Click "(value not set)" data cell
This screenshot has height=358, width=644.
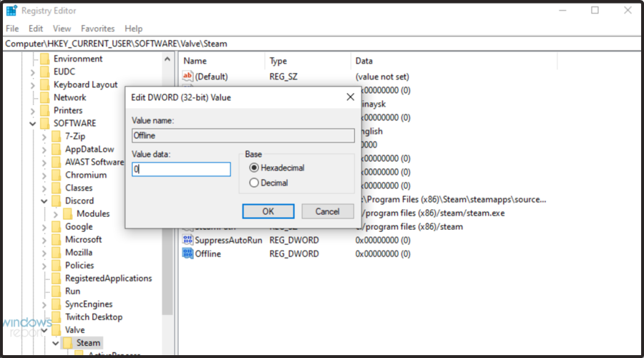point(382,77)
